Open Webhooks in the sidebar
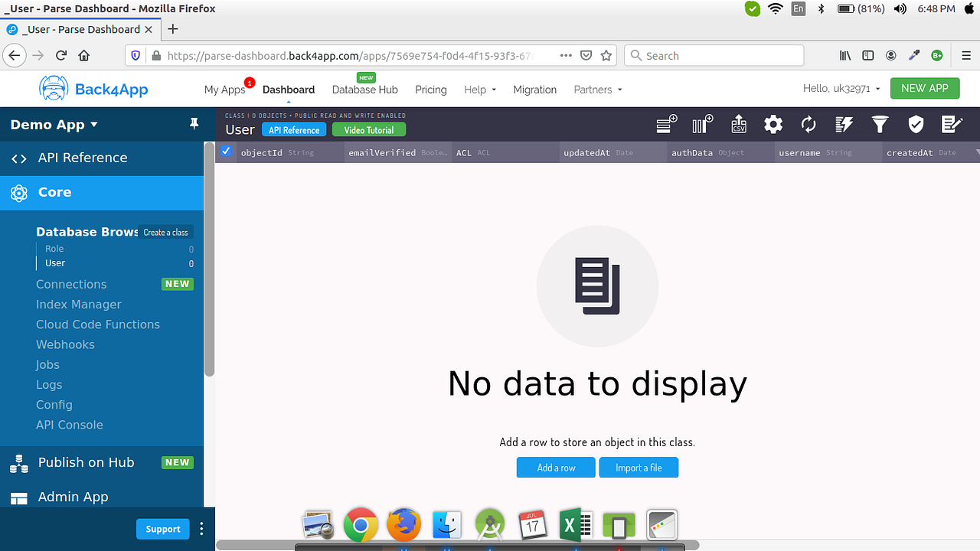980x551 pixels. [x=65, y=344]
